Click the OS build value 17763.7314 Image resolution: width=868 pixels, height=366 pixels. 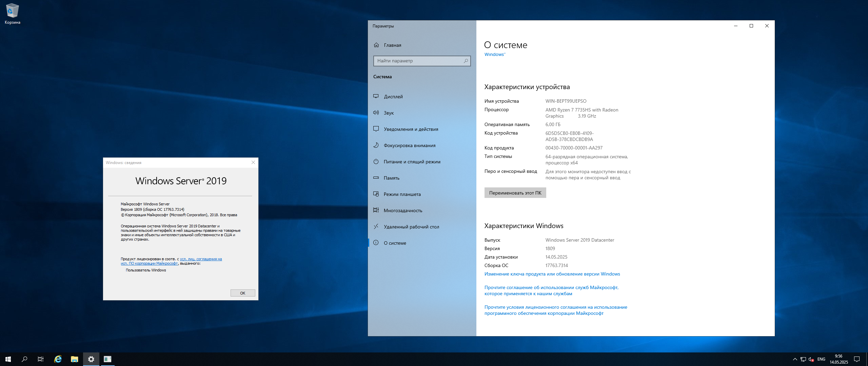pyautogui.click(x=556, y=265)
